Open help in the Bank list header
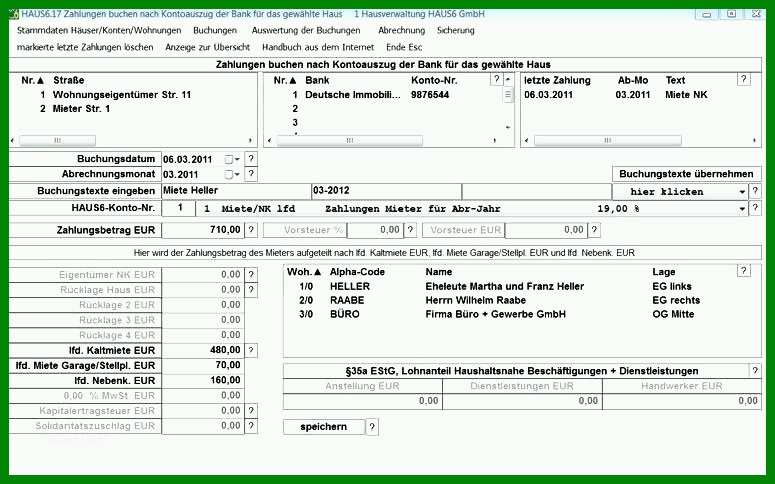 tap(496, 79)
